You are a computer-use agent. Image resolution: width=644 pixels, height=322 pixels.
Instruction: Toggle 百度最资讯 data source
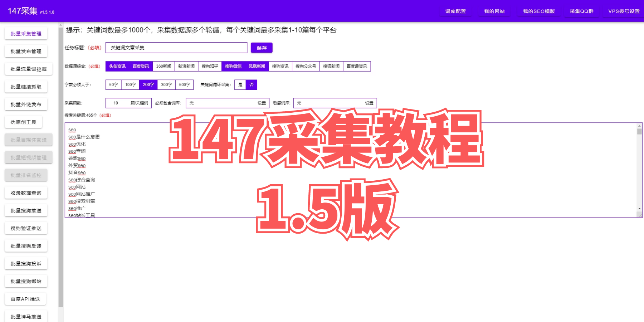click(x=357, y=66)
